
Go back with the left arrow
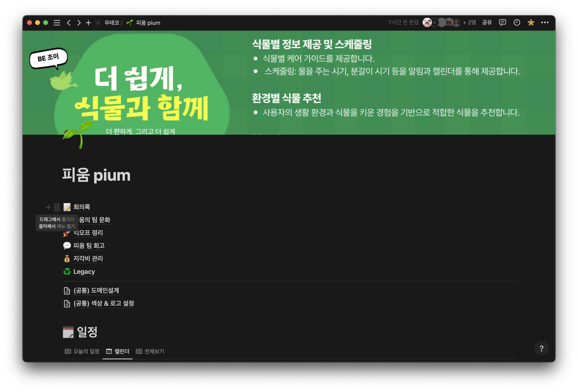69,23
